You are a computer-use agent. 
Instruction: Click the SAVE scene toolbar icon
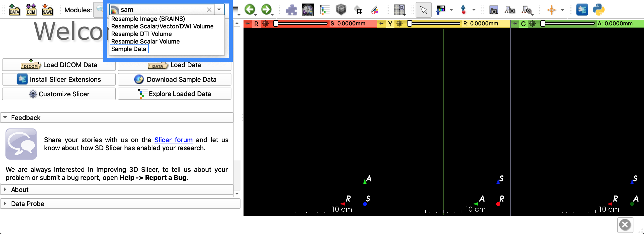48,10
